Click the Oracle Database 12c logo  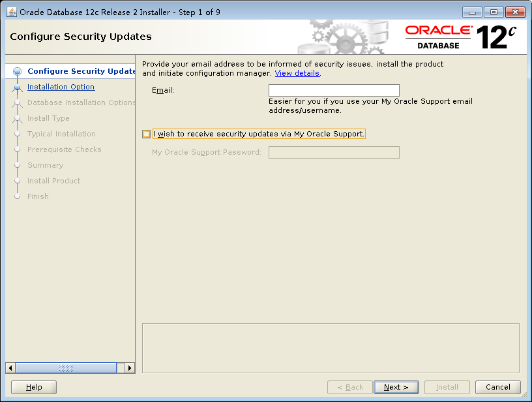pos(461,37)
